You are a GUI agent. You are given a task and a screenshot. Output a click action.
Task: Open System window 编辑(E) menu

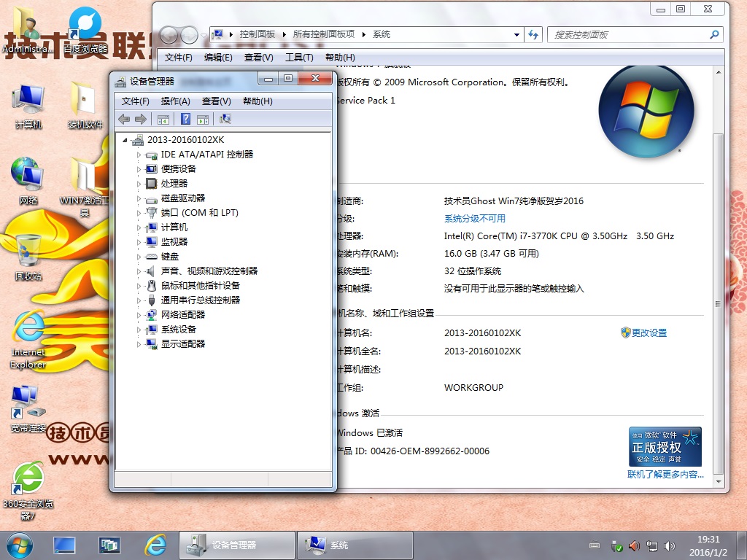(x=218, y=58)
